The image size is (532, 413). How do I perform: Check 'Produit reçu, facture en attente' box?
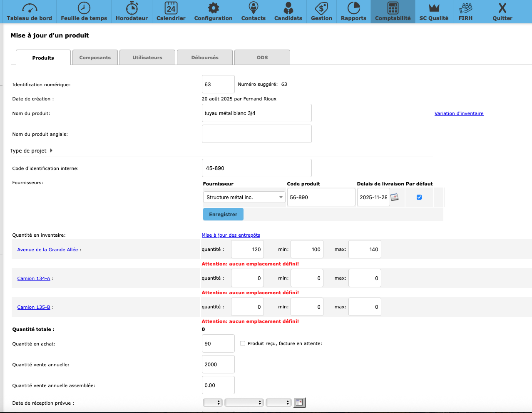(x=243, y=343)
